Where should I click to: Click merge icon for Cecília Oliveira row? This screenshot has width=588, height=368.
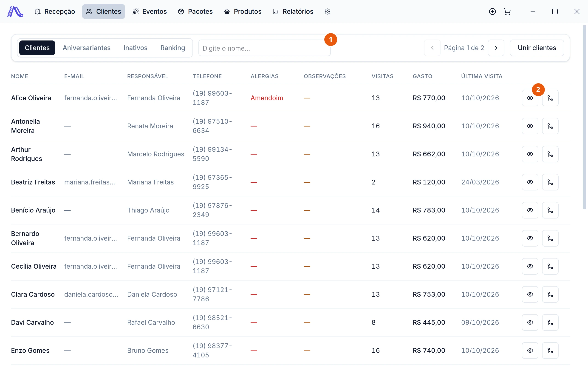(x=550, y=266)
